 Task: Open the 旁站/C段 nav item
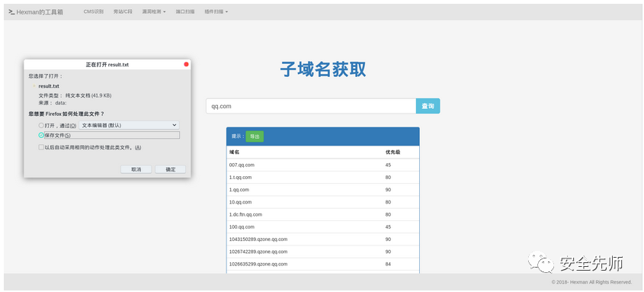[123, 12]
